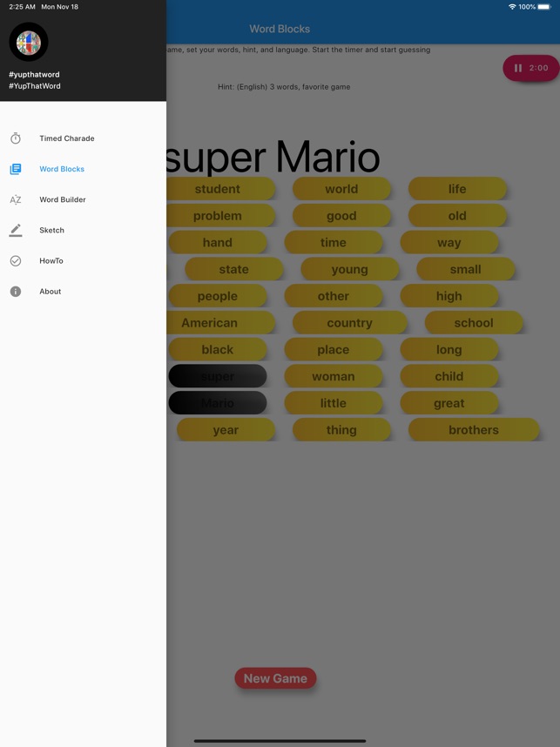Viewport: 560px width, 747px height.
Task: Tap the 'brothers' word block
Action: (474, 429)
